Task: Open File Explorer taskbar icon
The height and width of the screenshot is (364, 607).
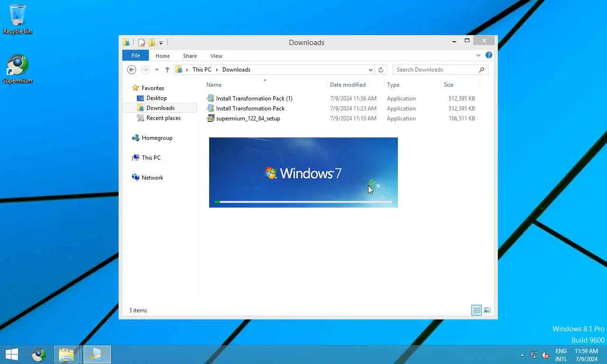Action: pos(66,354)
